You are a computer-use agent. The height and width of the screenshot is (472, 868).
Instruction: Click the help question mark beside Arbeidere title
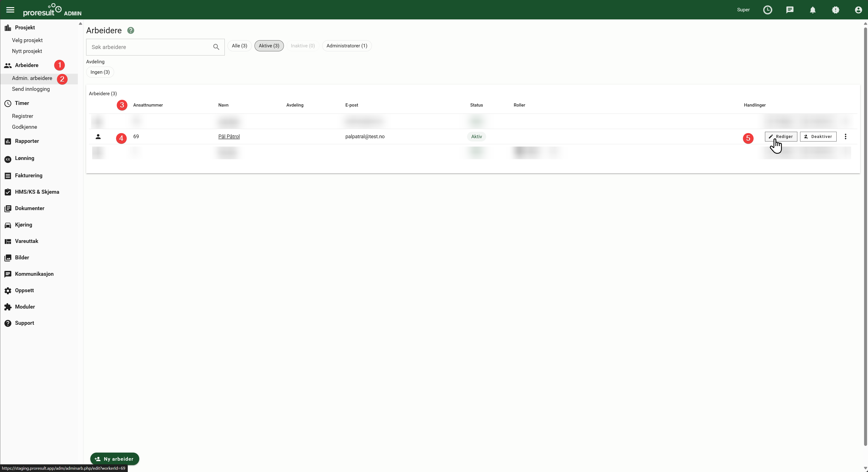pyautogui.click(x=131, y=30)
